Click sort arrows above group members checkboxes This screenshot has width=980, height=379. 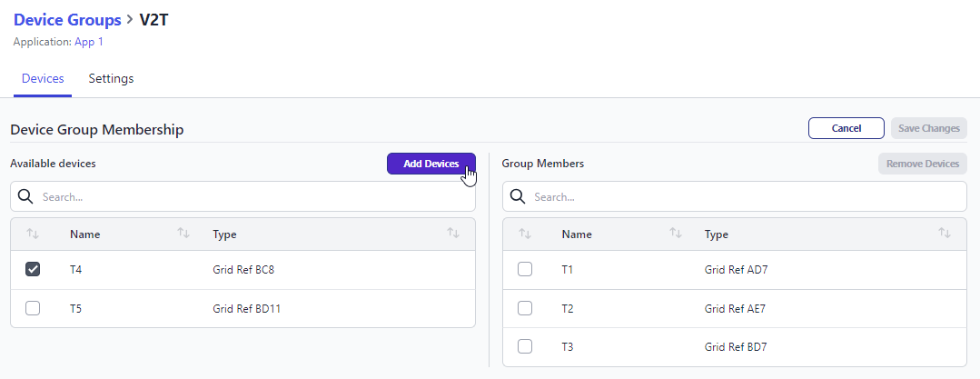(525, 234)
